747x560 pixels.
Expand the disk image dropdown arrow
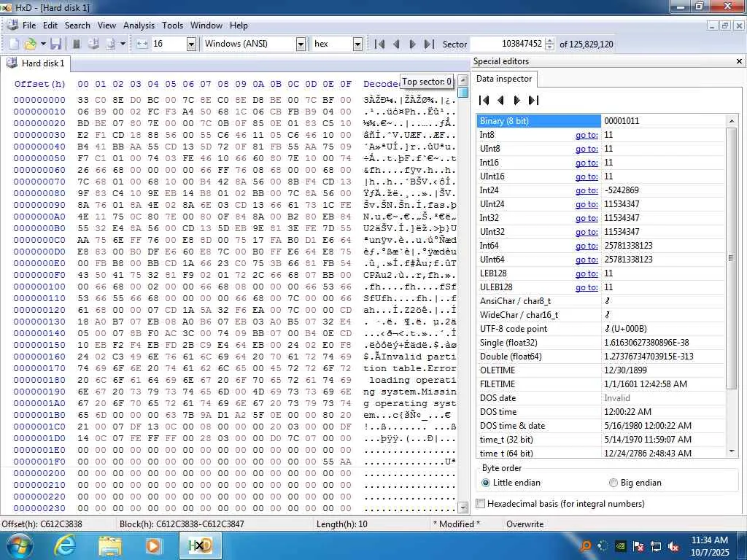point(123,44)
